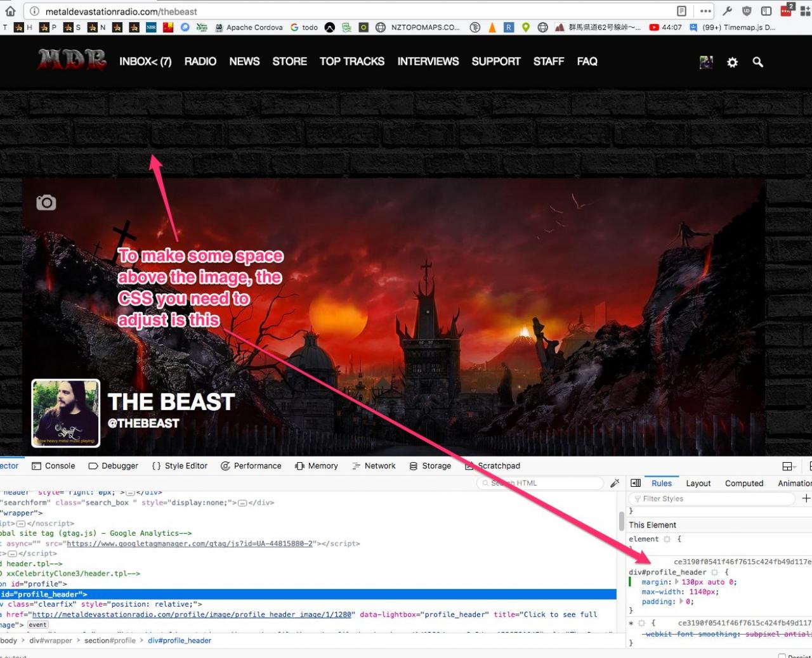Toggle margin declaration checkbox in rules

630,582
